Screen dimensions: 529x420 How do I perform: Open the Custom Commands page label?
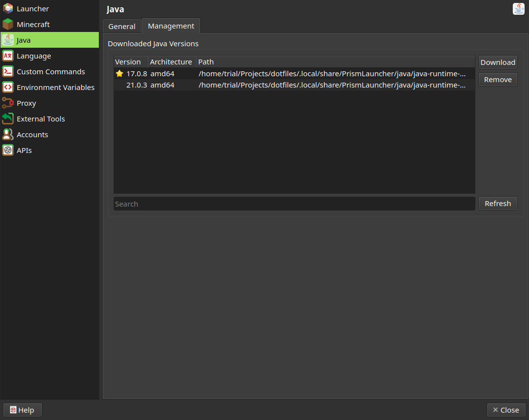pyautogui.click(x=51, y=72)
